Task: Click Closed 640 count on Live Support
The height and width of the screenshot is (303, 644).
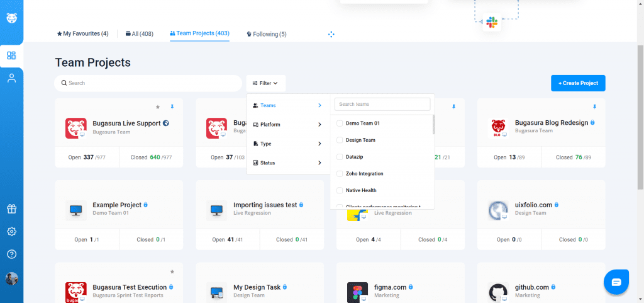Action: point(151,157)
